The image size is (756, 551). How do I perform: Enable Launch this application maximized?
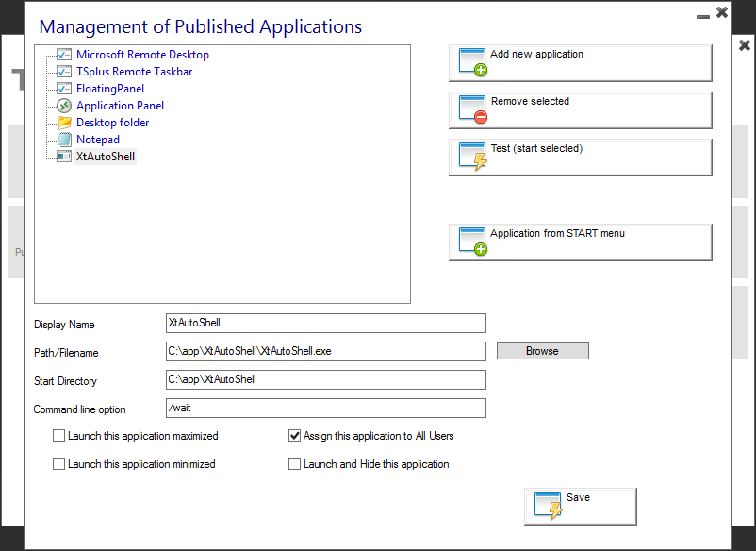tap(59, 436)
